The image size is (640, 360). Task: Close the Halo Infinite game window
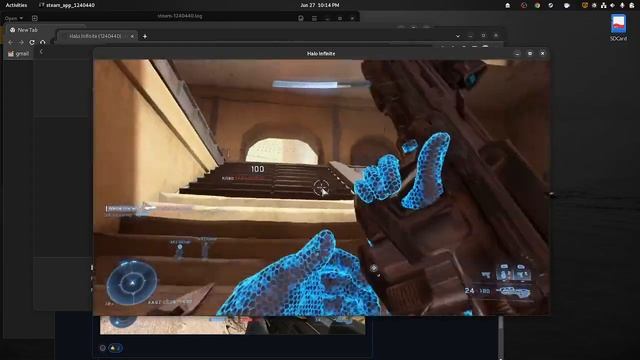point(542,53)
